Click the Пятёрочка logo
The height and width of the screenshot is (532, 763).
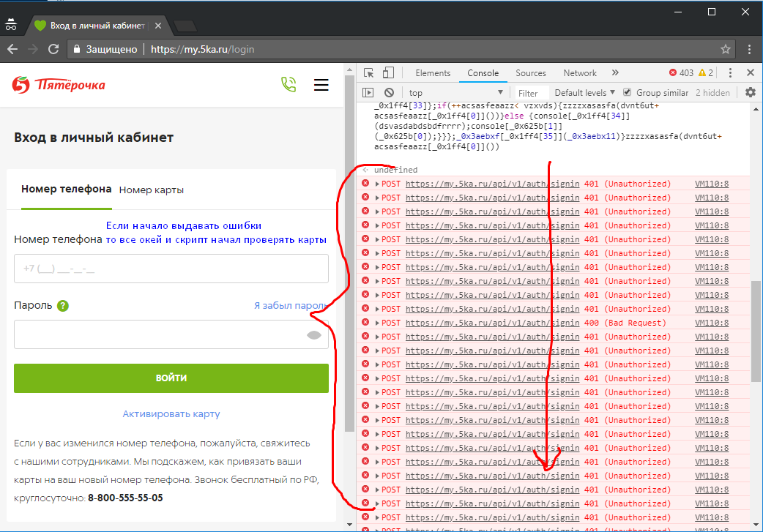[59, 85]
